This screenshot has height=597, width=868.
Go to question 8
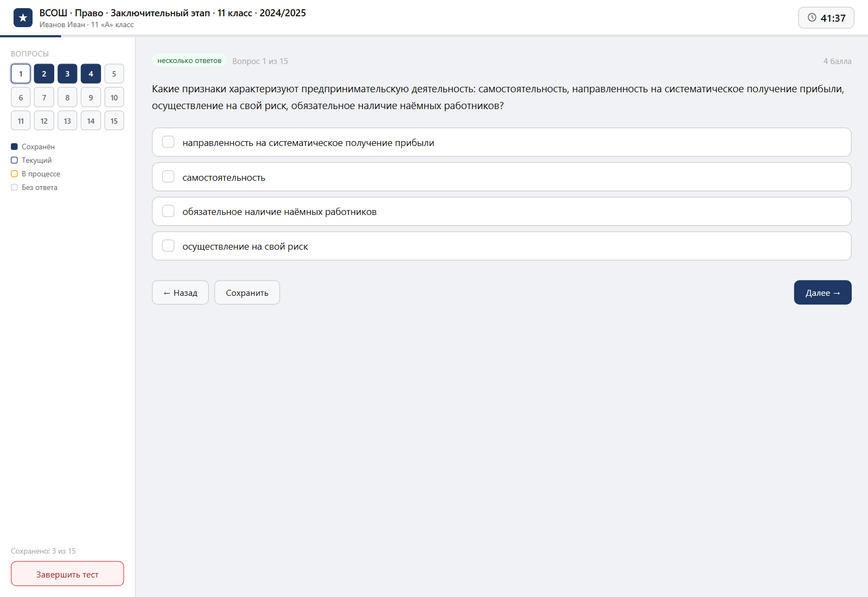[x=67, y=98]
